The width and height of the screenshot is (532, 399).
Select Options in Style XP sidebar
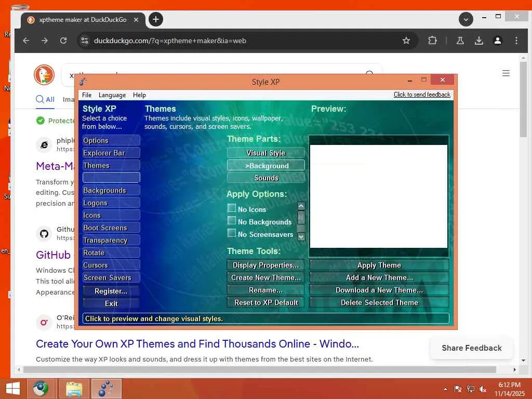[x=111, y=140]
